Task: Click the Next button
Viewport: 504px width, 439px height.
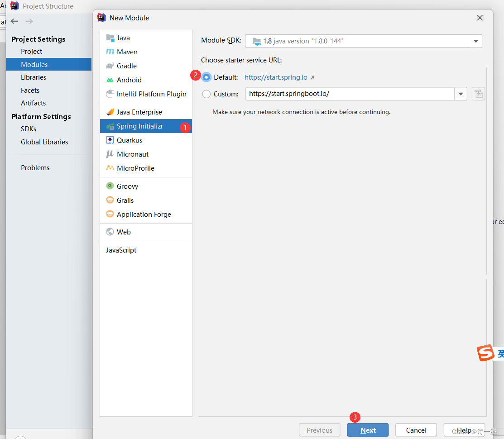Action: coord(368,430)
